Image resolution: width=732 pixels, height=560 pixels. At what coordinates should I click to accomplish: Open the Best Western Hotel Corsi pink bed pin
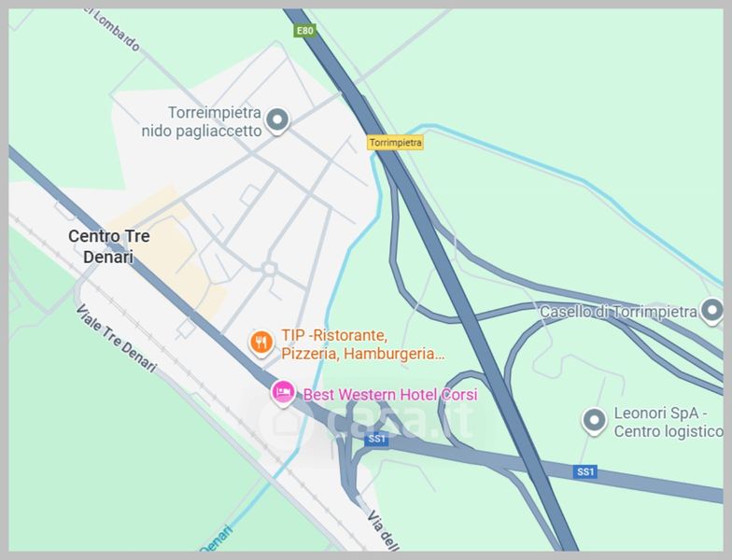283,393
